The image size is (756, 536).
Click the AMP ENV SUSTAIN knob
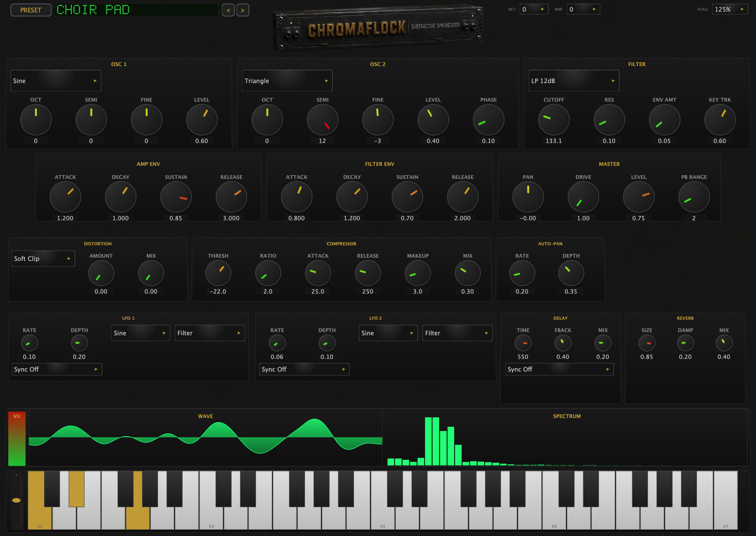176,197
